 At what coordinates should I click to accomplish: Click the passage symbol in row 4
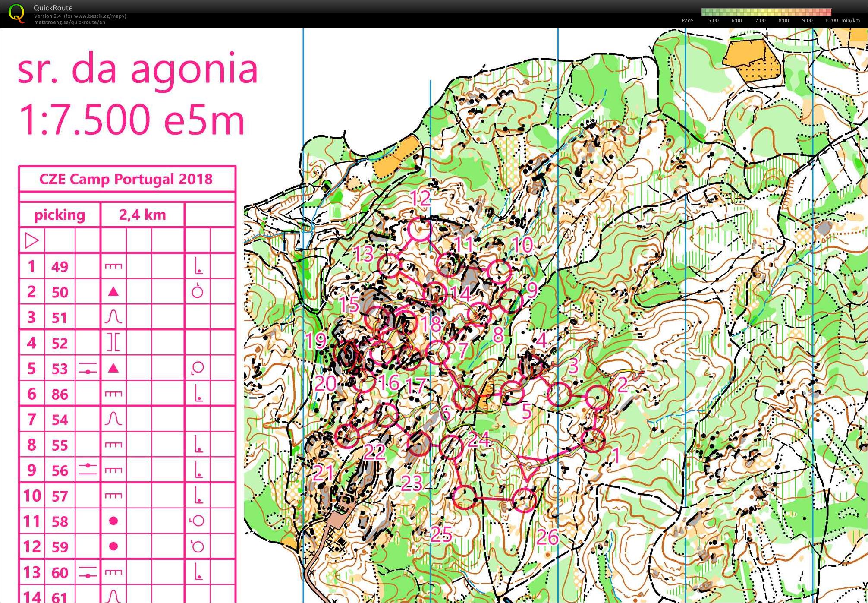(113, 343)
